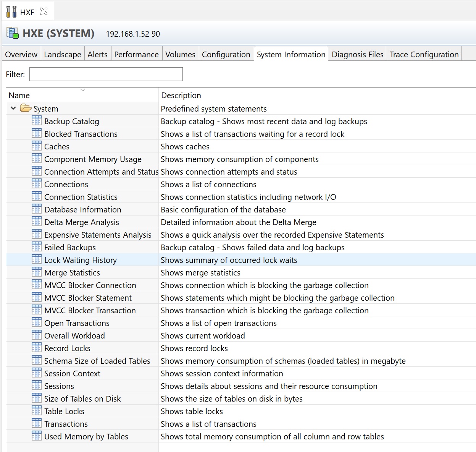
Task: Click into the Filter text field
Action: coord(106,74)
